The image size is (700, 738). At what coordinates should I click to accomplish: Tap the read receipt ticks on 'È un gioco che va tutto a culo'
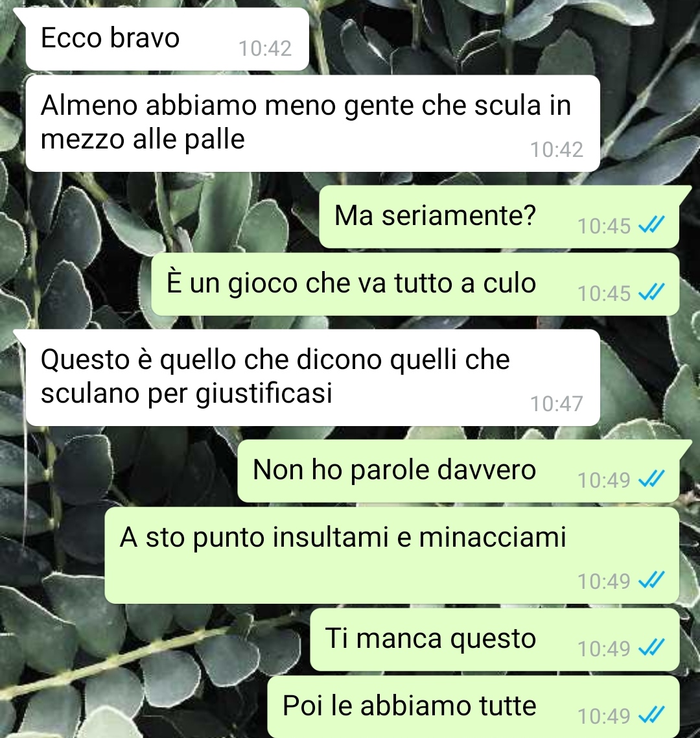pyautogui.click(x=651, y=292)
